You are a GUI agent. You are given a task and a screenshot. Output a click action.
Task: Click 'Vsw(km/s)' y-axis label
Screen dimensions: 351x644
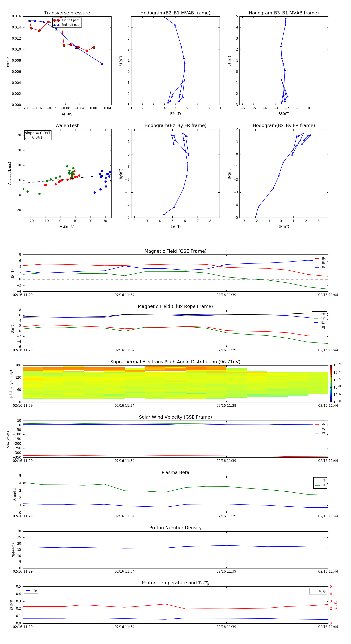tap(8, 439)
